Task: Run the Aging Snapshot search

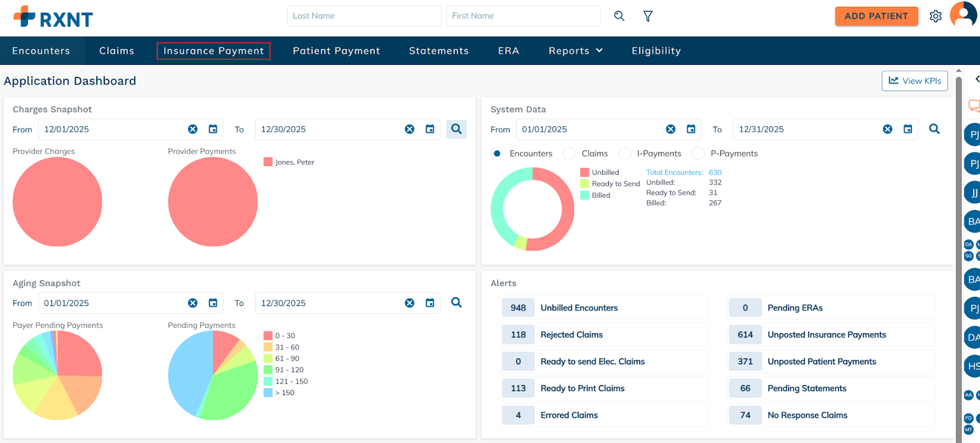Action: click(456, 303)
